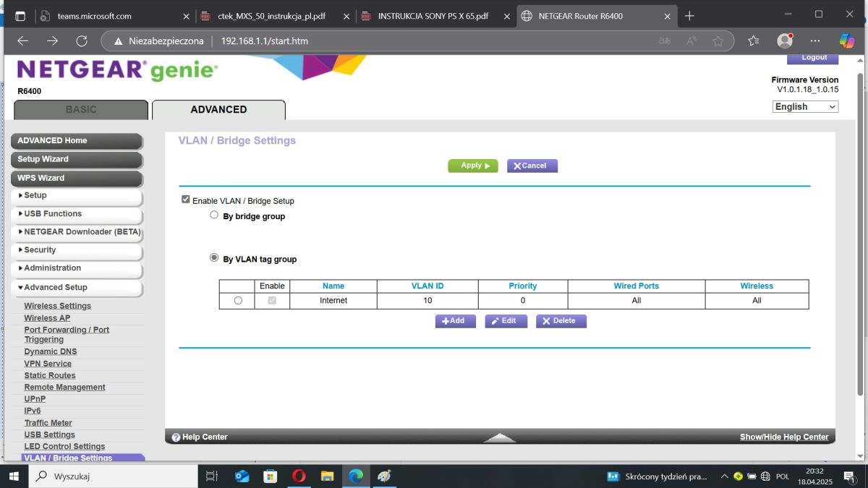
Task: Click the Edge profile avatar icon
Action: [x=785, y=41]
